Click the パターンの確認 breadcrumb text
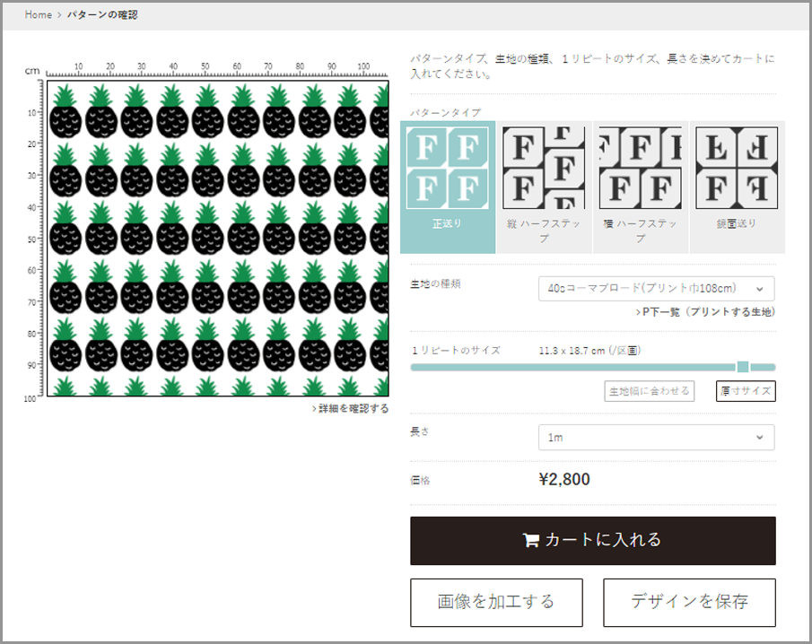Screen dimensions: 812x644 pos(102,14)
